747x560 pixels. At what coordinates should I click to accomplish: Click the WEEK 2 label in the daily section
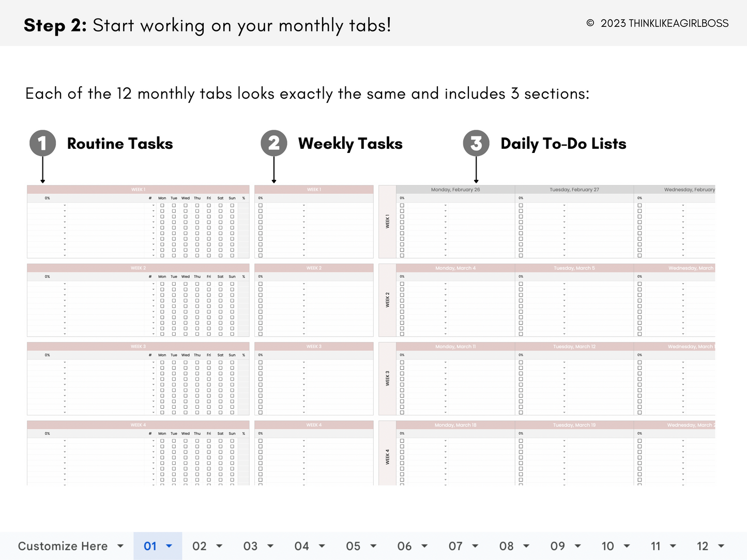[387, 300]
